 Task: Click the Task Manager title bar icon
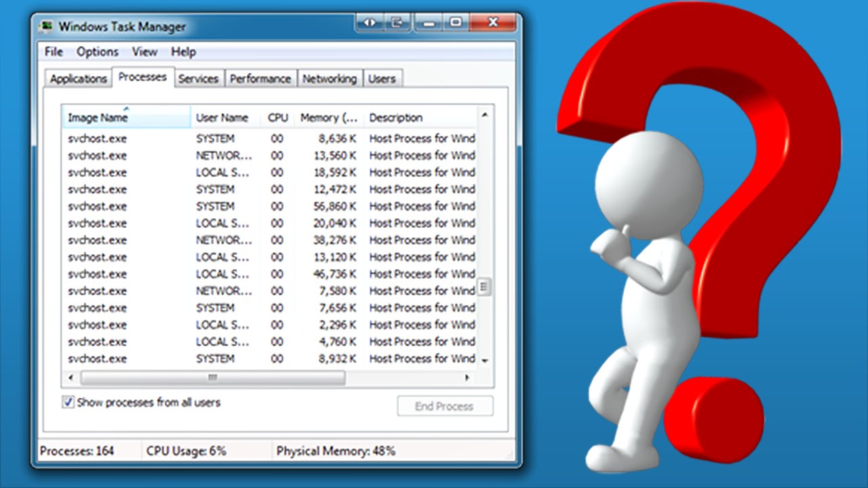click(x=46, y=26)
